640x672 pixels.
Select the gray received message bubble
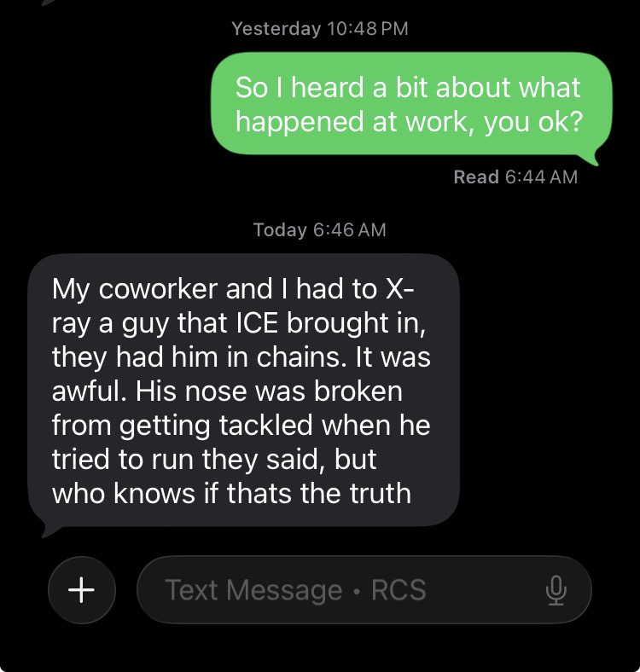point(243,391)
